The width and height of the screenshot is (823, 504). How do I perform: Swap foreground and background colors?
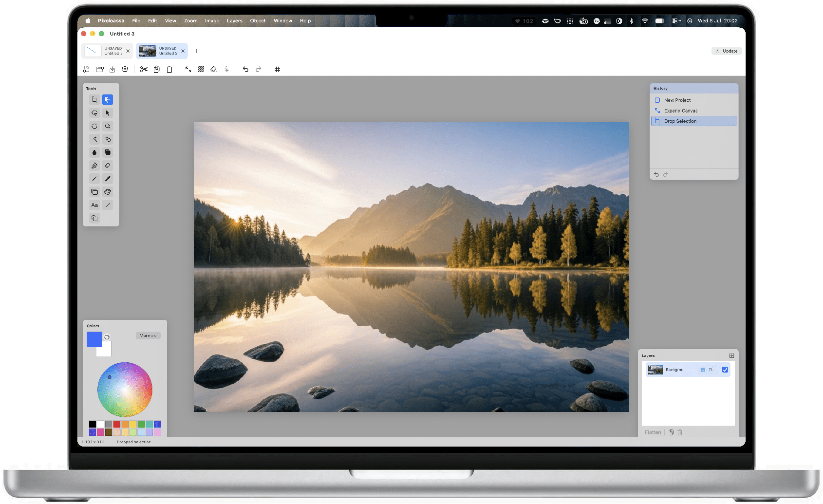(x=107, y=337)
